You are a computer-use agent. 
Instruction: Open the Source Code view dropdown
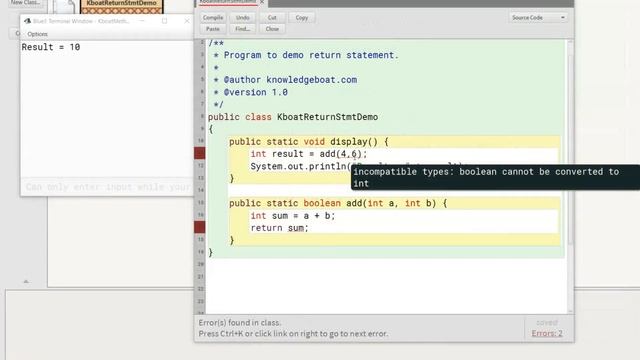point(538,18)
